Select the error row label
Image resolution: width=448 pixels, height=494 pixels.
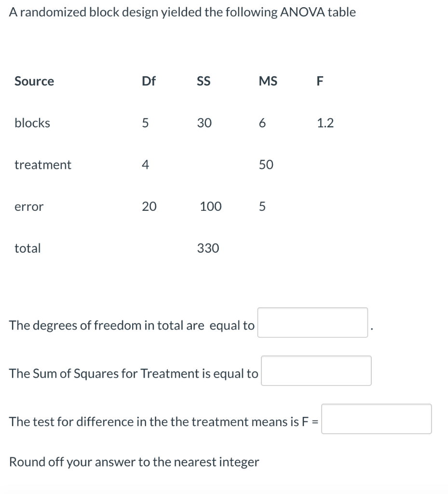coord(29,206)
